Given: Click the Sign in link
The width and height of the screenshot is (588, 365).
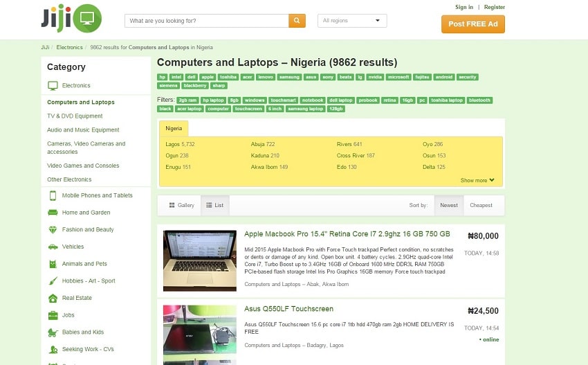Looking at the screenshot, I should (464, 7).
